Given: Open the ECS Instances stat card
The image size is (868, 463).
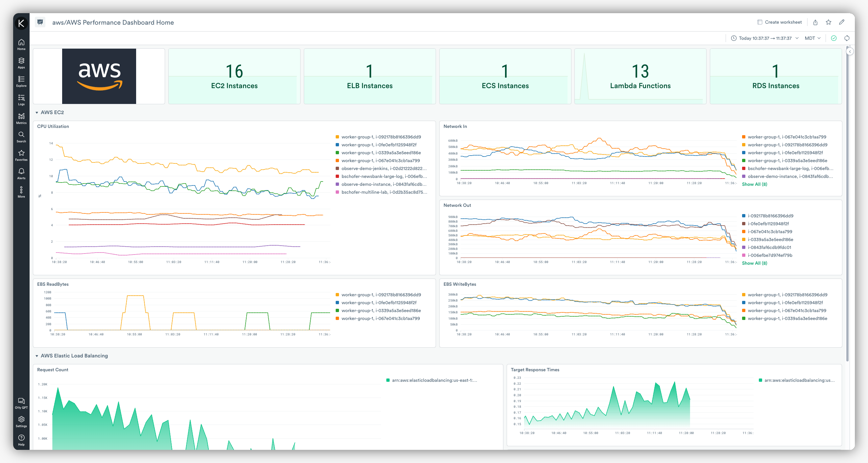Looking at the screenshot, I should click(x=505, y=76).
